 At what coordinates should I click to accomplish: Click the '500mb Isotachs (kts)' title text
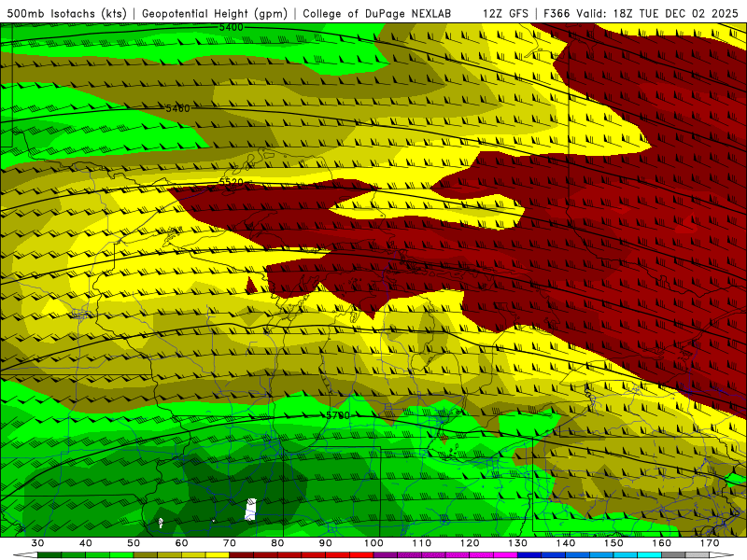66,13
